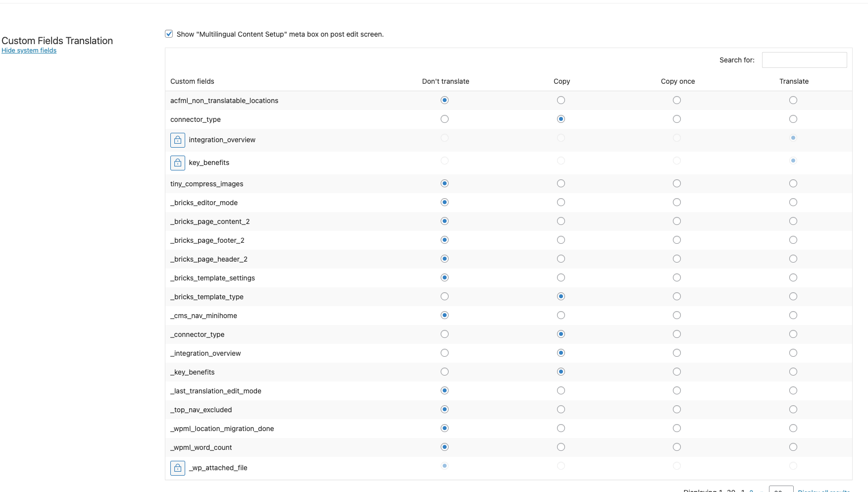Select Translate for _wpml_word_count

pos(793,447)
